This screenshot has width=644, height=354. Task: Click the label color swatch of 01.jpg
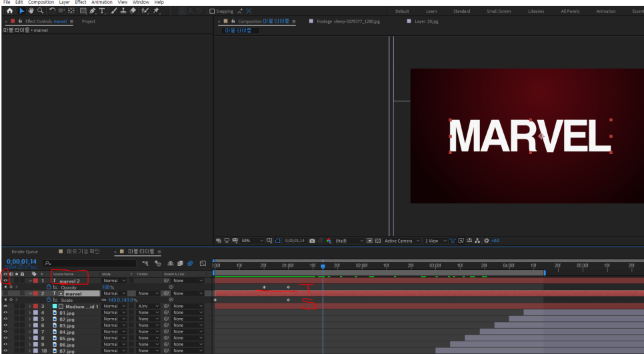pyautogui.click(x=36, y=313)
